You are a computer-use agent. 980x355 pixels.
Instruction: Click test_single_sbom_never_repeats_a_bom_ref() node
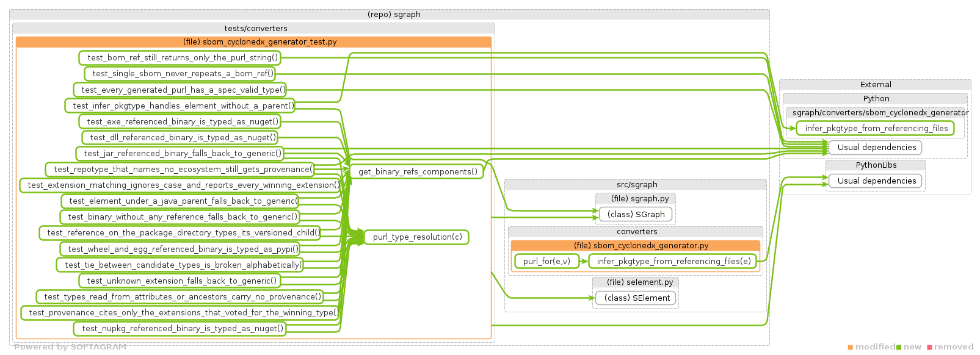[180, 74]
